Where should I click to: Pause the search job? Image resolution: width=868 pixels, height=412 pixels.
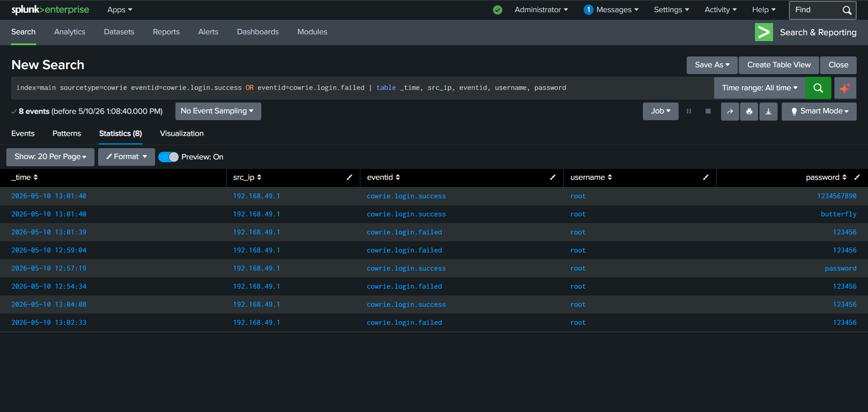pos(689,111)
